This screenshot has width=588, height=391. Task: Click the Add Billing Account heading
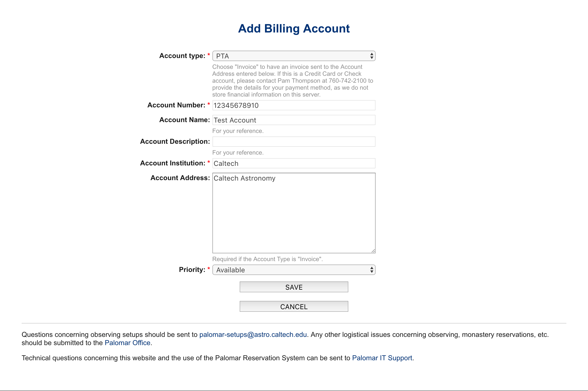pyautogui.click(x=294, y=28)
